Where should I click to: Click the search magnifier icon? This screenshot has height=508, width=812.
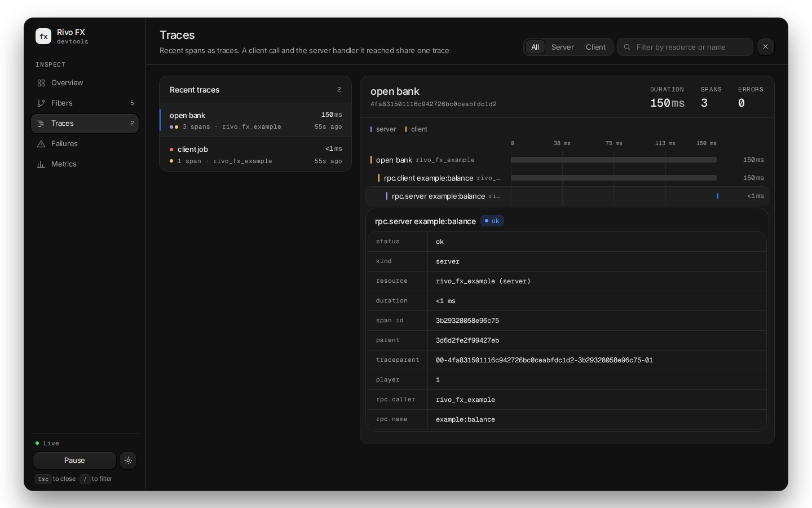tap(627, 47)
